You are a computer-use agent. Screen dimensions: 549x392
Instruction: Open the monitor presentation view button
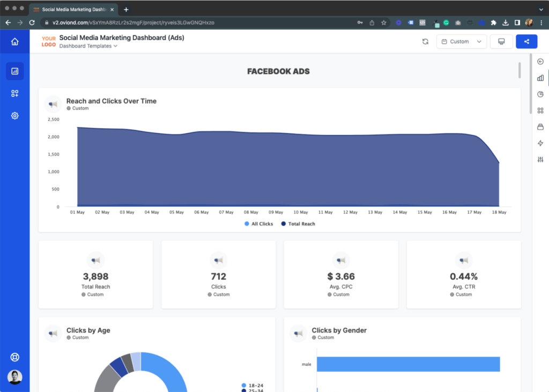coord(501,42)
